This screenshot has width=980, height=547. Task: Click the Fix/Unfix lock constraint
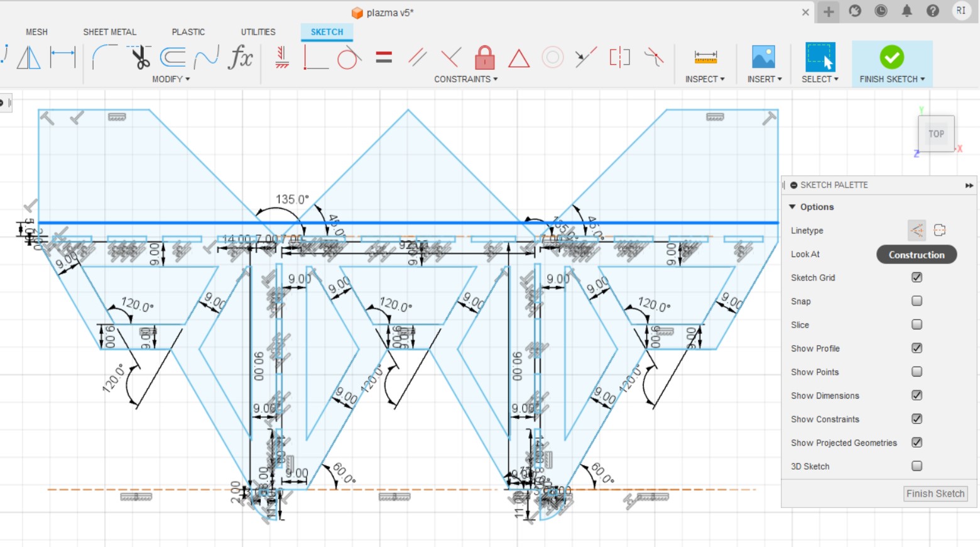click(484, 58)
